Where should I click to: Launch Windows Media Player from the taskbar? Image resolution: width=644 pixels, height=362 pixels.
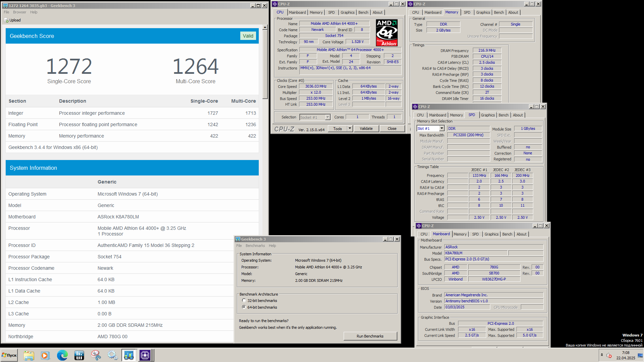(45, 355)
